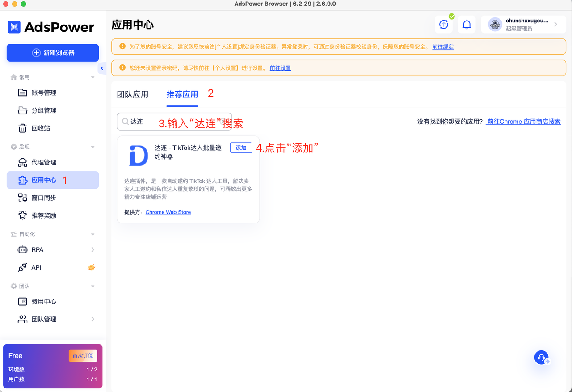Viewport: 572px width, 392px height.
Task: Click the 首次订阅 button
Action: [x=83, y=356]
